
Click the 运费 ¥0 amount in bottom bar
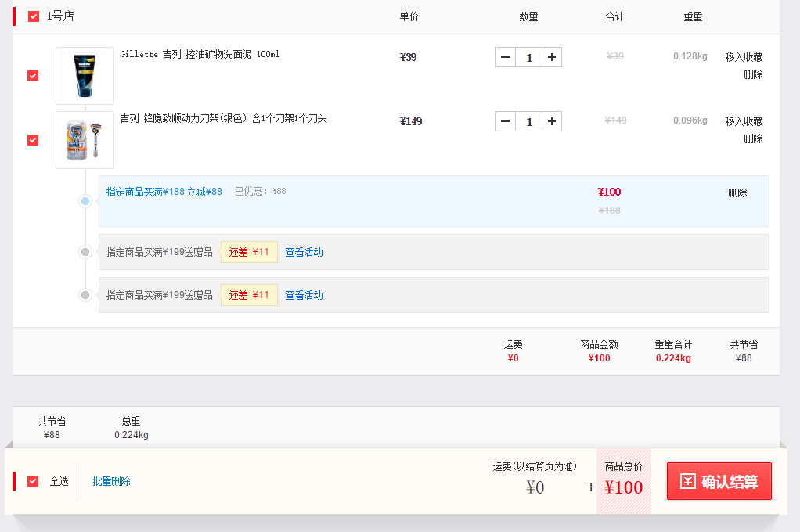[x=535, y=487]
